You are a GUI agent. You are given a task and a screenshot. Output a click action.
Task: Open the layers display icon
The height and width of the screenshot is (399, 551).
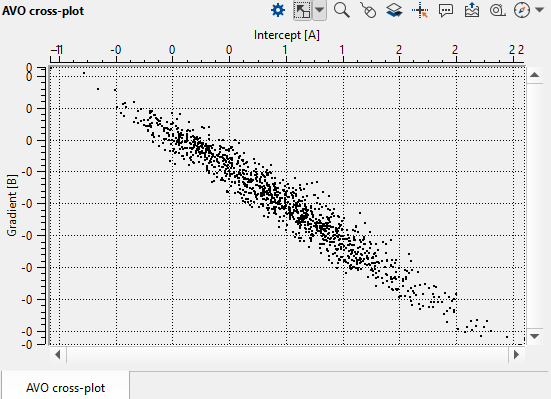[394, 10]
